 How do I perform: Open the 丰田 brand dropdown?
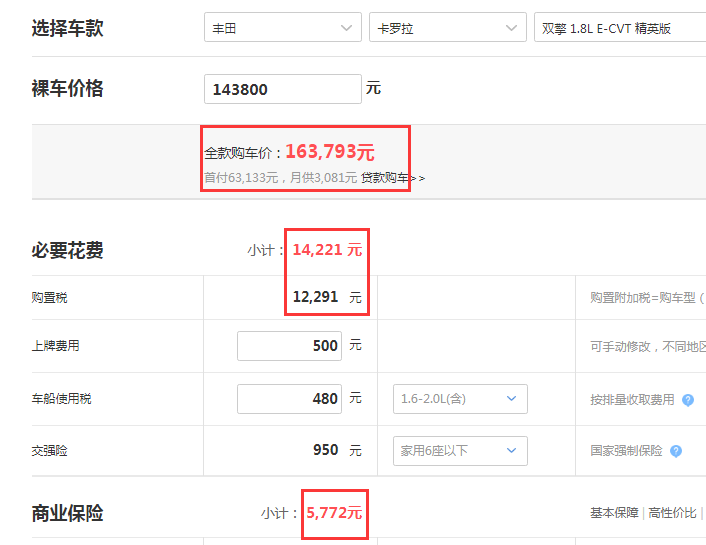point(283,27)
